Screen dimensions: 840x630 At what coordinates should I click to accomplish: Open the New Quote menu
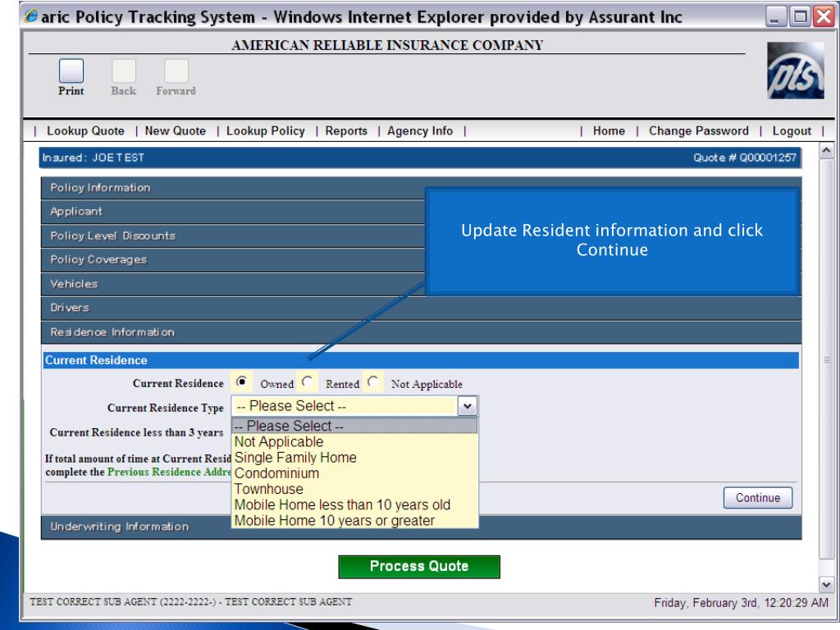(176, 131)
